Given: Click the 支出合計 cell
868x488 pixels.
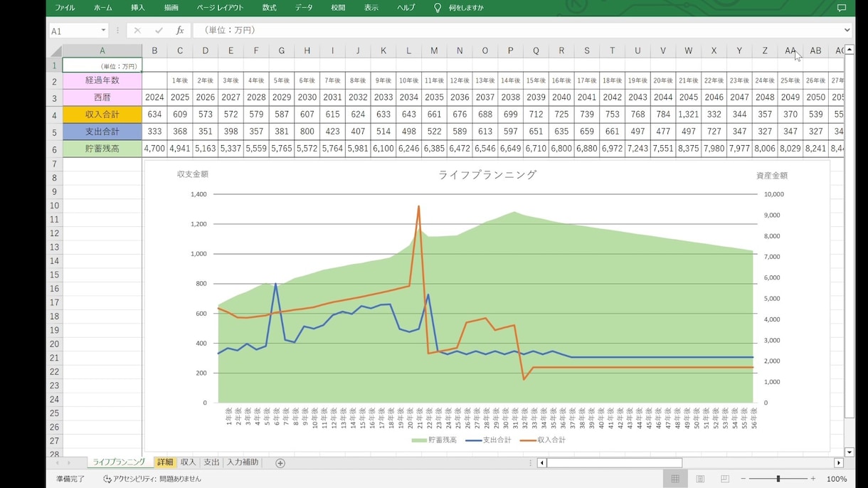Looking at the screenshot, I should pos(102,132).
